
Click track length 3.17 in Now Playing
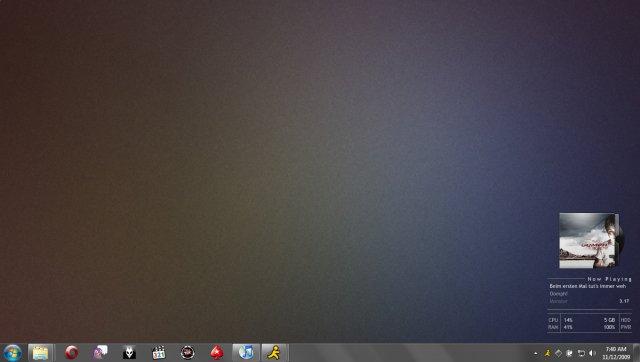[624, 301]
